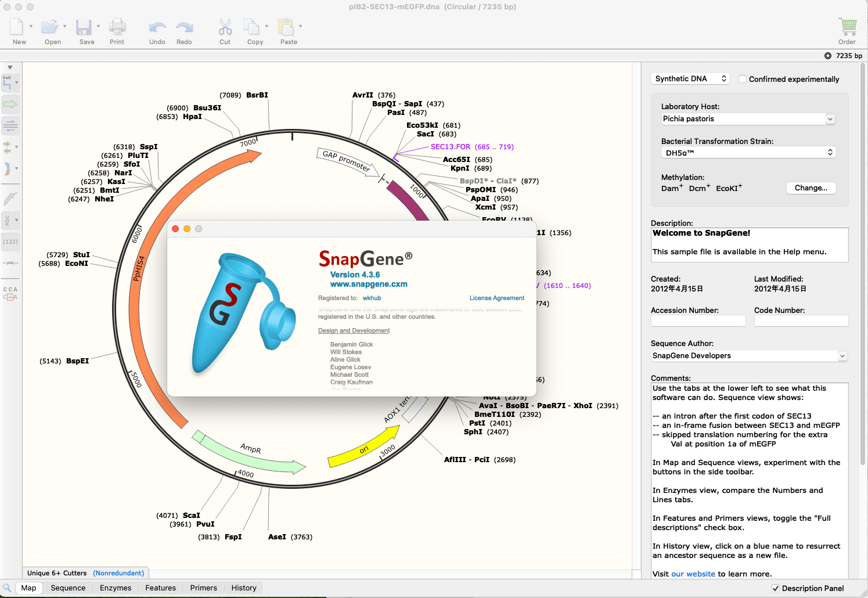Click the Code Number input field

(x=801, y=320)
